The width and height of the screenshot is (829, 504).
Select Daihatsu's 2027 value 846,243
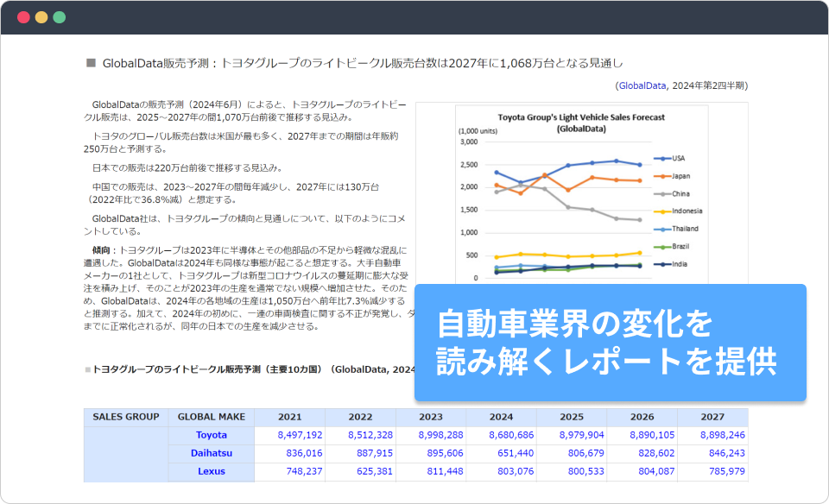coord(727,453)
